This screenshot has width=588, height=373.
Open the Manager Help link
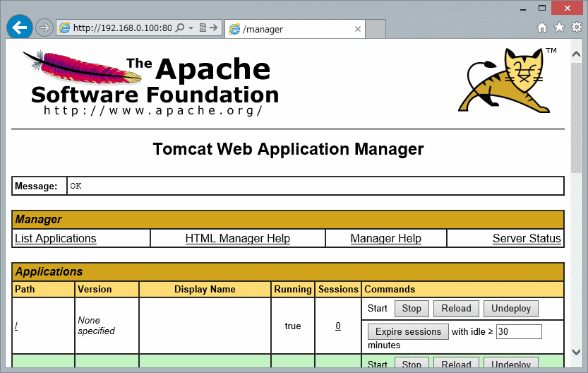(x=386, y=238)
